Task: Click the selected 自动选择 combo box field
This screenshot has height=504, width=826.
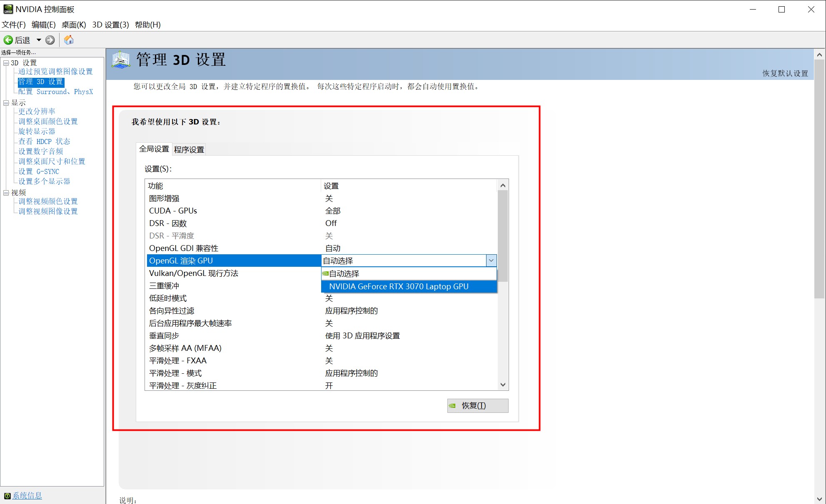Action: 404,261
